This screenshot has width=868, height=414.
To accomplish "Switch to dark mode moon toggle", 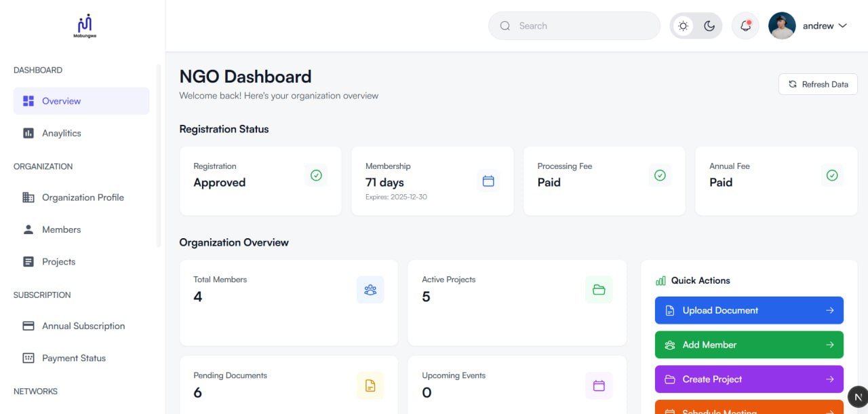I will (709, 26).
